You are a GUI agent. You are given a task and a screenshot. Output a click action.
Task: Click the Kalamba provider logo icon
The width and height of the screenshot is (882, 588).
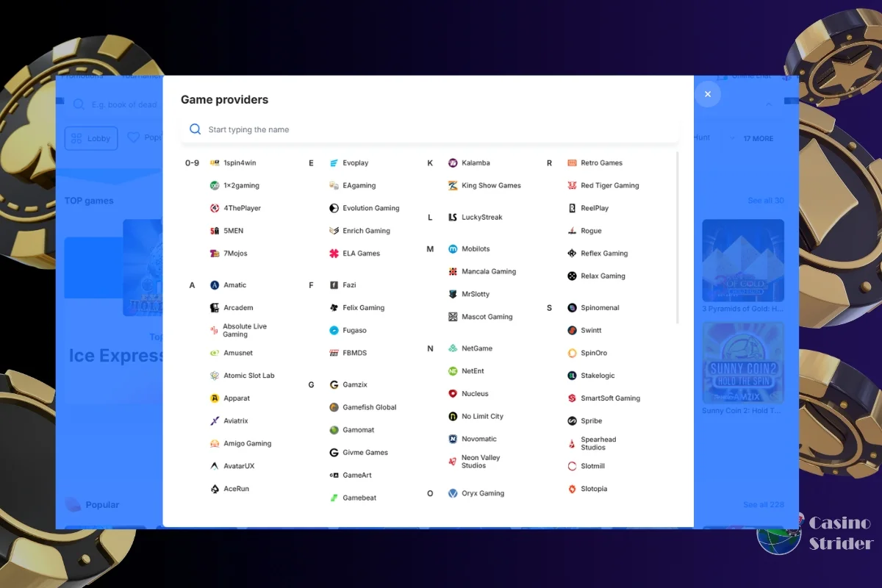(453, 163)
